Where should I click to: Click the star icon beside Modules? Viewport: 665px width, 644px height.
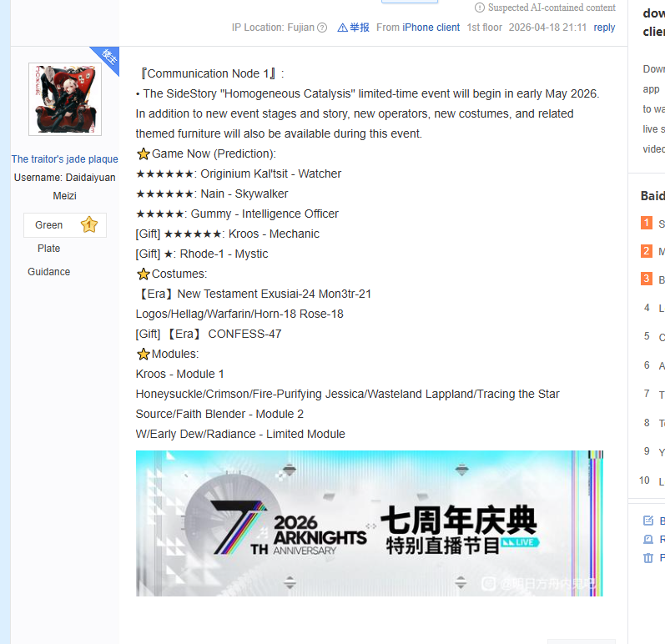(144, 354)
